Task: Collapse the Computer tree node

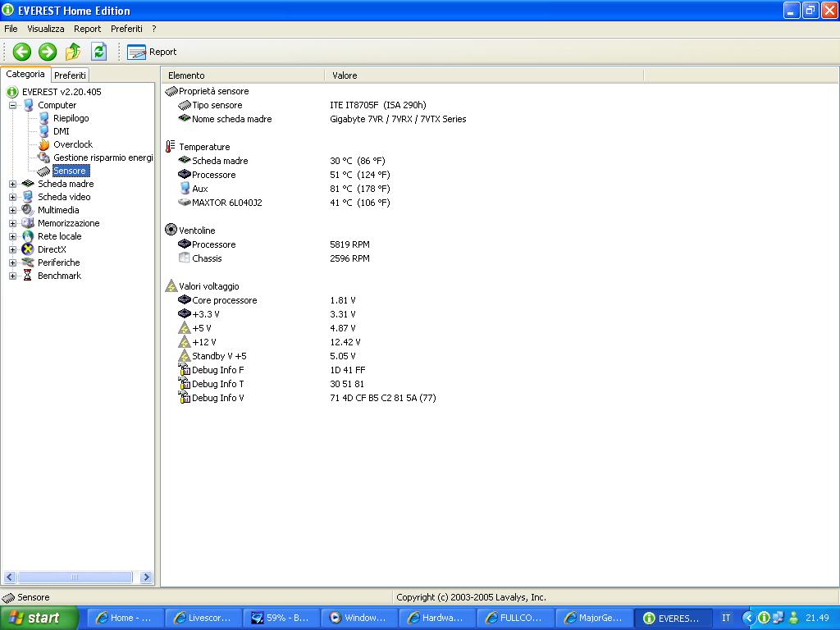Action: coord(13,106)
